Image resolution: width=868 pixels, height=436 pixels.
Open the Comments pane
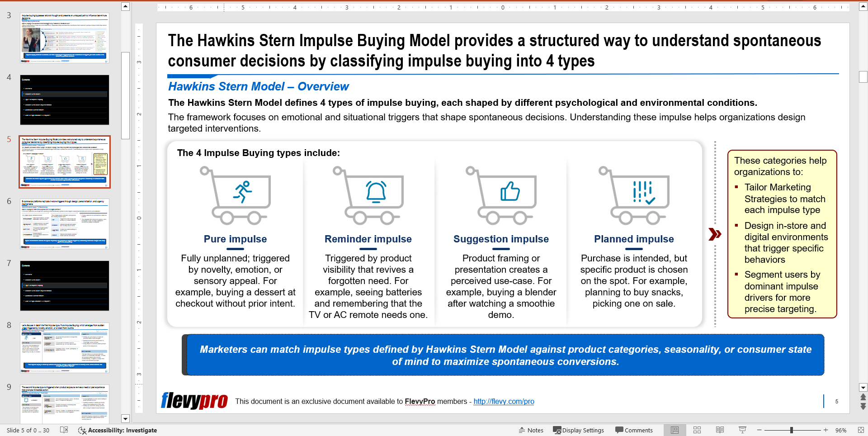634,430
